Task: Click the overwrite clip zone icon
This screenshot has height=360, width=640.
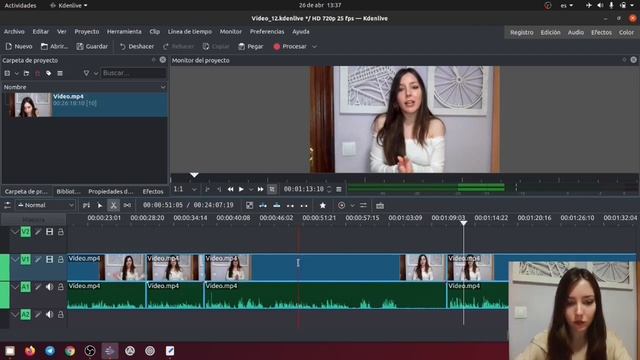Action: click(276, 205)
